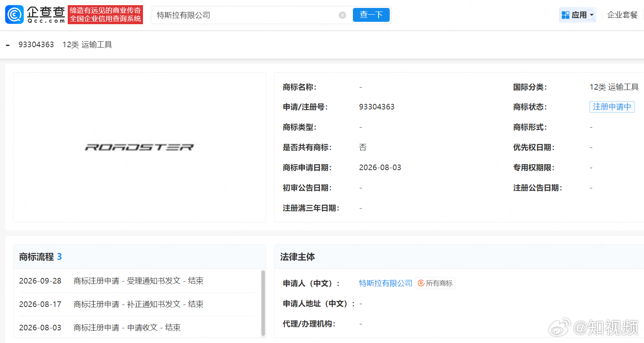Click the 国际分类 value 12类 运输工具

(614, 87)
